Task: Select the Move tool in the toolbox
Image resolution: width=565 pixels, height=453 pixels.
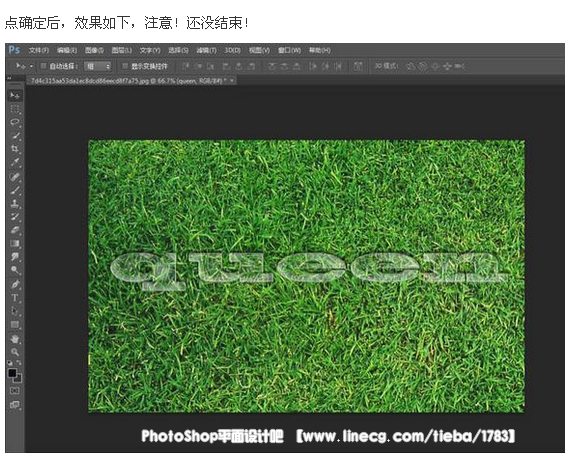Action: coord(15,95)
